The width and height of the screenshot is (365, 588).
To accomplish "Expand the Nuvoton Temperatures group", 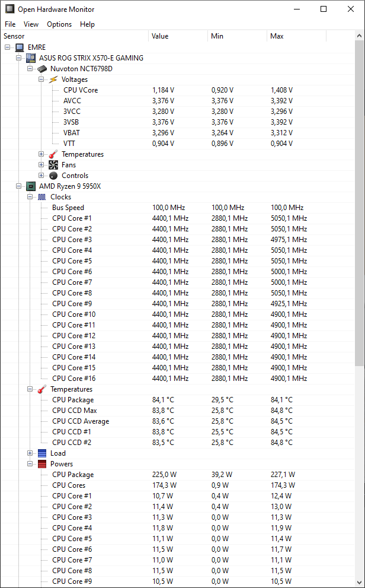I will click(41, 154).
